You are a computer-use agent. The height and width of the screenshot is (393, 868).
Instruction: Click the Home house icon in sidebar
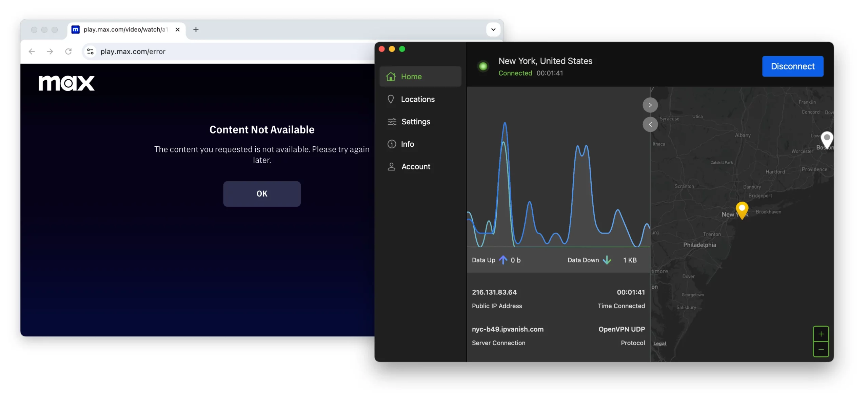(x=391, y=77)
